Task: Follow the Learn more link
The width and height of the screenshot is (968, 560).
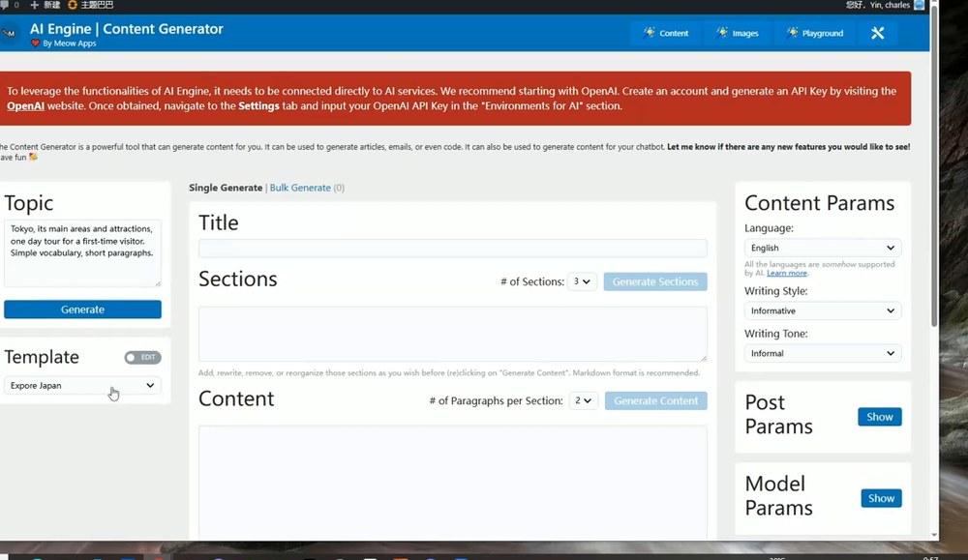Action: [x=786, y=273]
